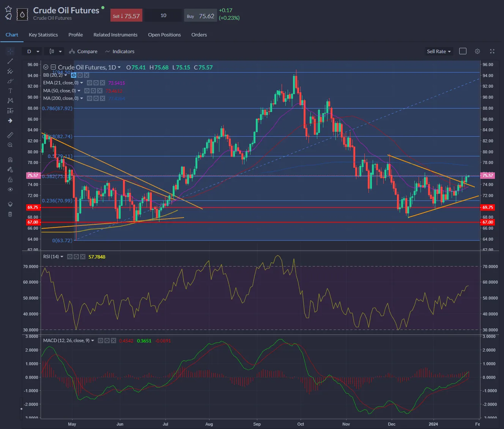The image size is (504, 429).
Task: Toggle the chart layout square button
Action: point(463,51)
